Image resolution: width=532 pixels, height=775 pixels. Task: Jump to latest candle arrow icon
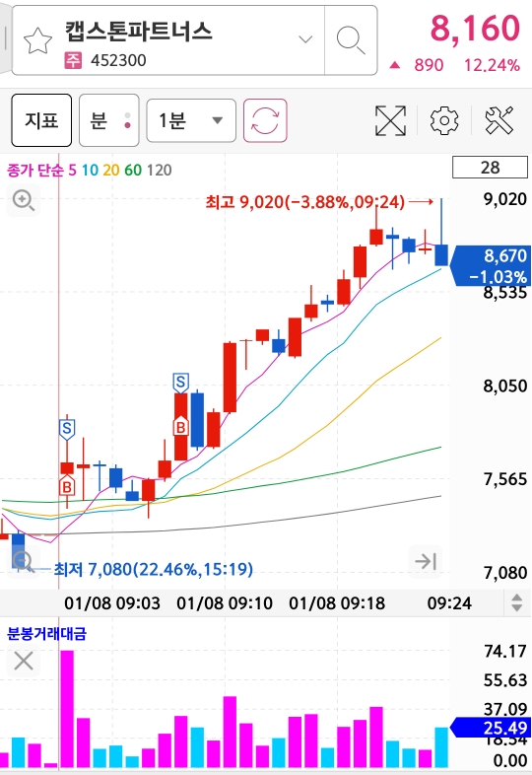pos(426,561)
